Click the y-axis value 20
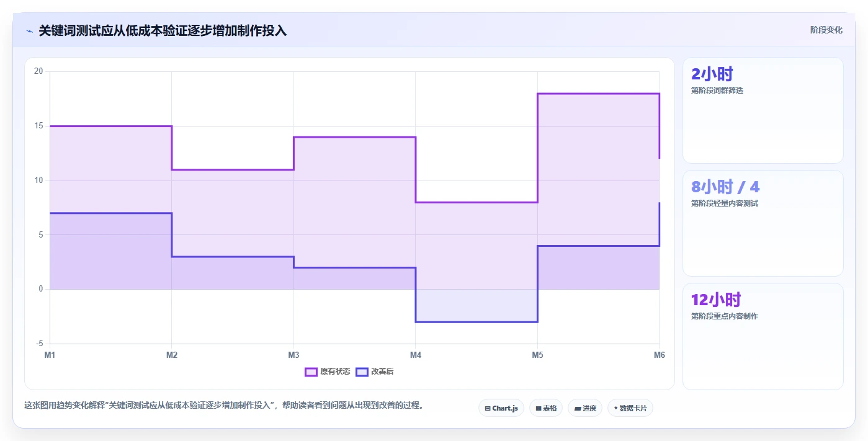Viewport: 868px width, 441px height. coord(38,71)
